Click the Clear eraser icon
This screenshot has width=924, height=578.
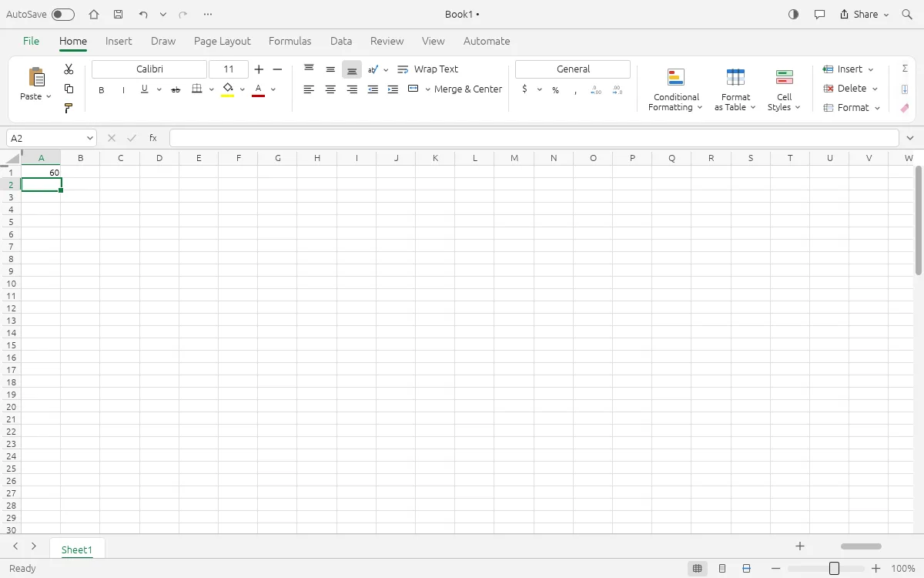(905, 108)
